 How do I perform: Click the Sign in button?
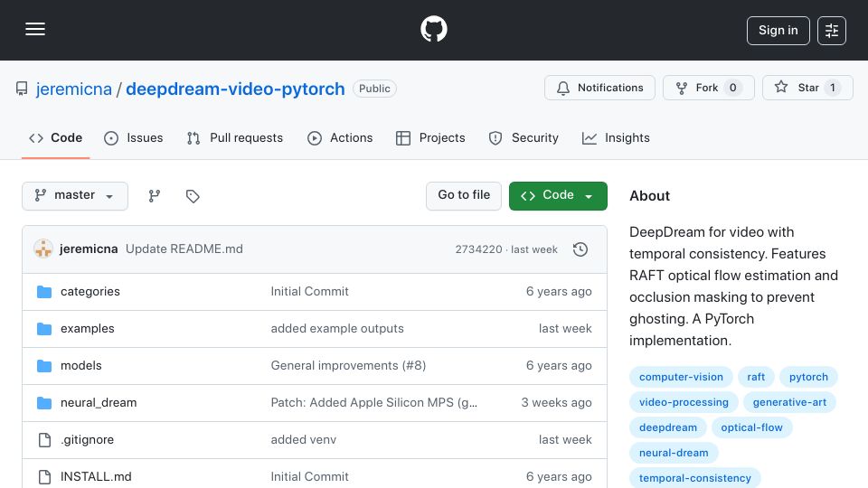[778, 31]
